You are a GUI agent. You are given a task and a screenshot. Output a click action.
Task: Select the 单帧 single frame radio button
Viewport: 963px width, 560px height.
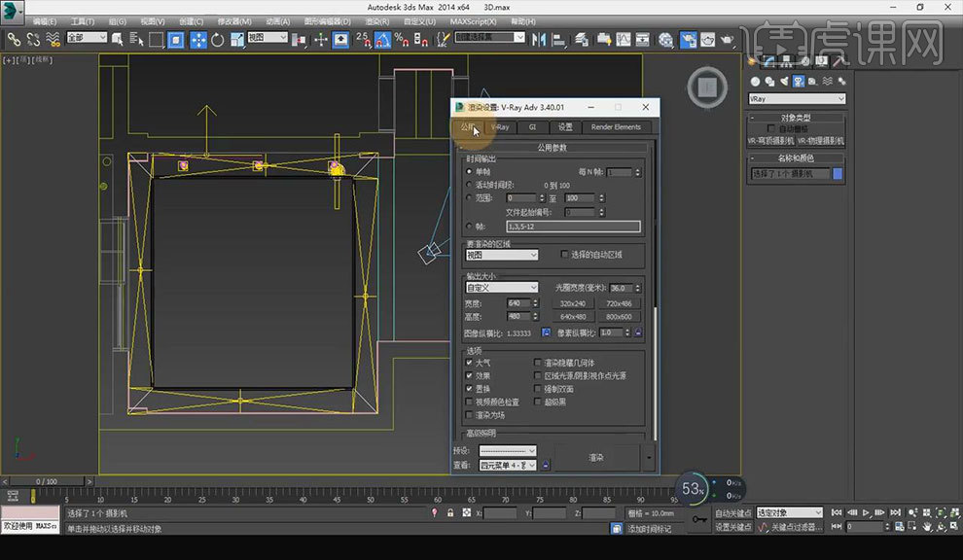[470, 172]
